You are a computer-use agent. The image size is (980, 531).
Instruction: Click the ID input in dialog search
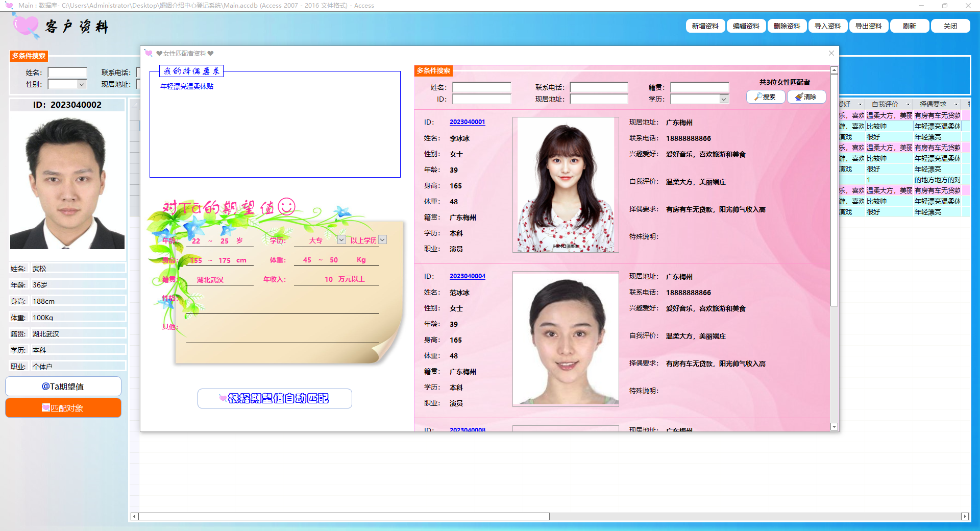482,99
